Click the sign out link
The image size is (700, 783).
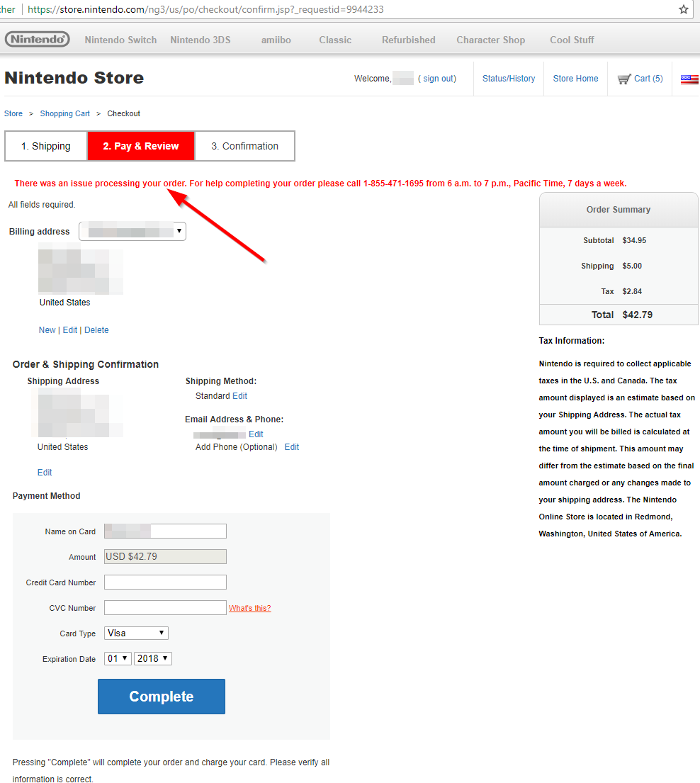pyautogui.click(x=439, y=79)
